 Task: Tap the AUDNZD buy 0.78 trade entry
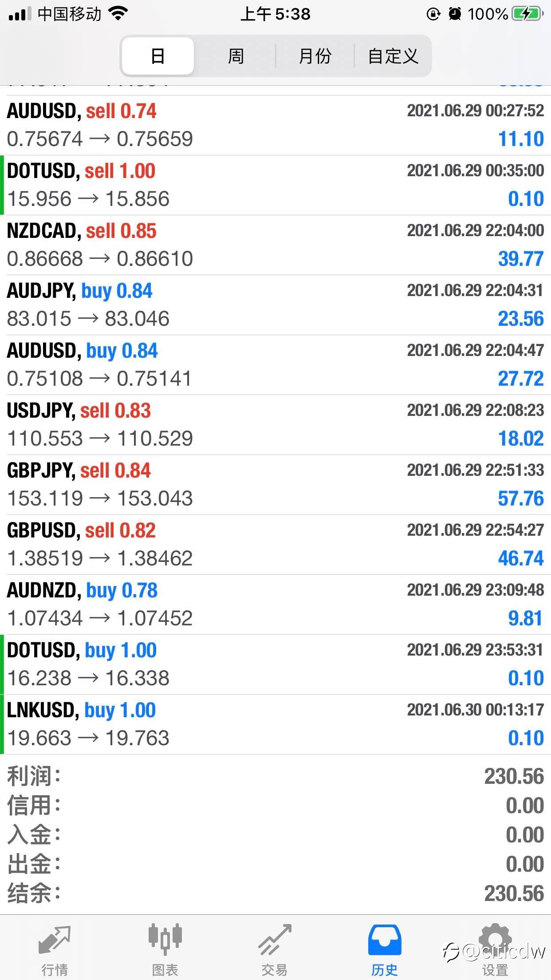[275, 605]
